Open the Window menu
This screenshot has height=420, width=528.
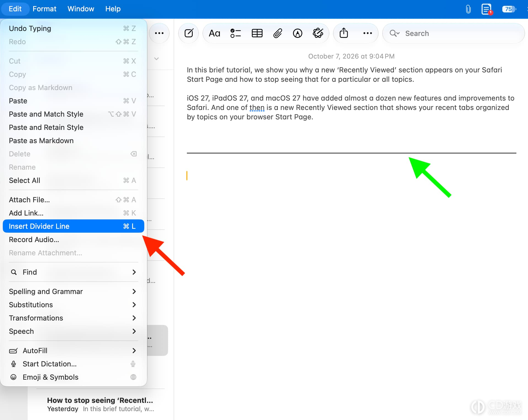click(81, 9)
